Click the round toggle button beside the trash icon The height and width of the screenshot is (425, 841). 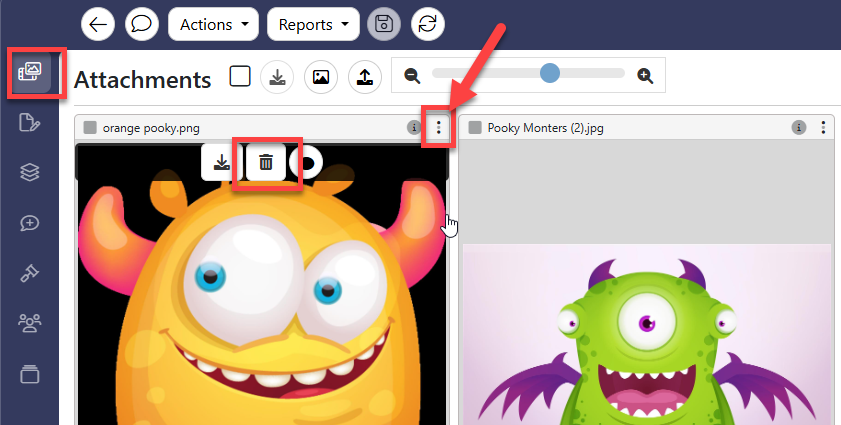(306, 162)
